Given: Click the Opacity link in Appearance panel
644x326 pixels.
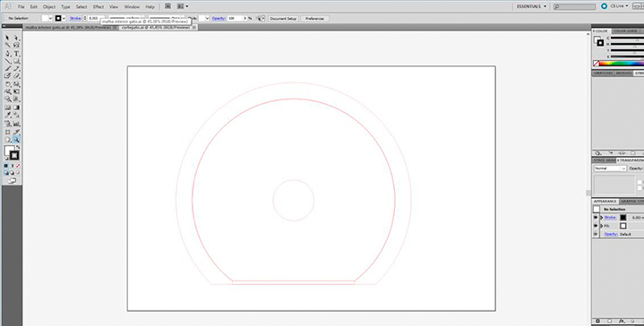Looking at the screenshot, I should (x=611, y=234).
